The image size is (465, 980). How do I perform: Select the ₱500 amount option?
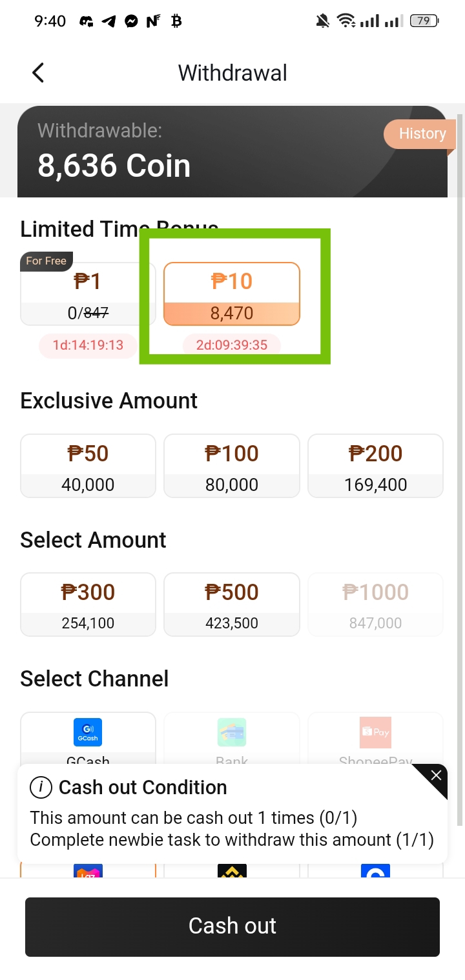click(232, 605)
